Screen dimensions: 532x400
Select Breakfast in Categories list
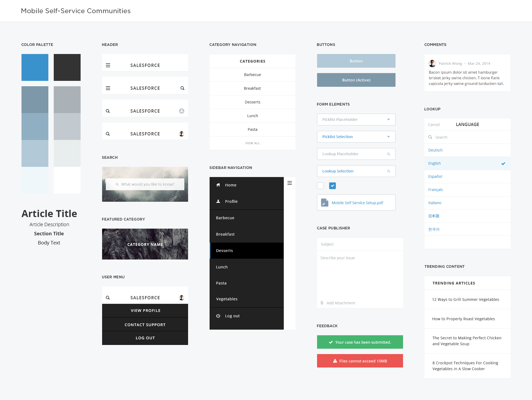pos(253,88)
